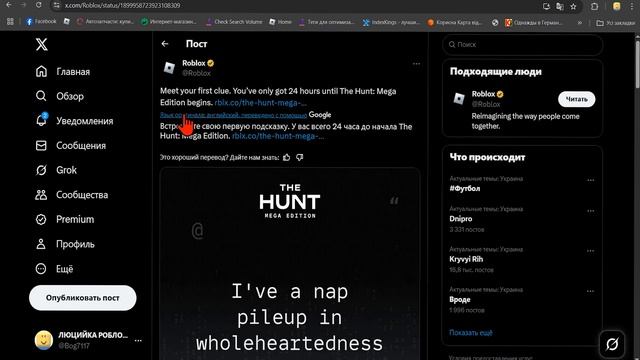Click Опубликовать пост button
The width and height of the screenshot is (640, 360).
[x=82, y=298]
